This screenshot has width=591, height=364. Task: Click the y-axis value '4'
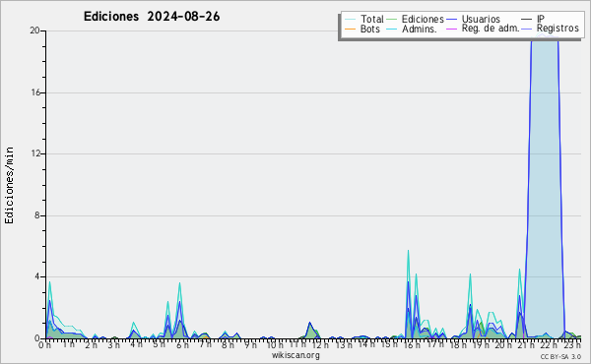37,276
